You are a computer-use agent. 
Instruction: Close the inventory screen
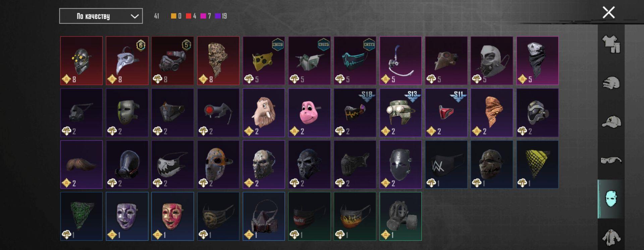pos(608,12)
